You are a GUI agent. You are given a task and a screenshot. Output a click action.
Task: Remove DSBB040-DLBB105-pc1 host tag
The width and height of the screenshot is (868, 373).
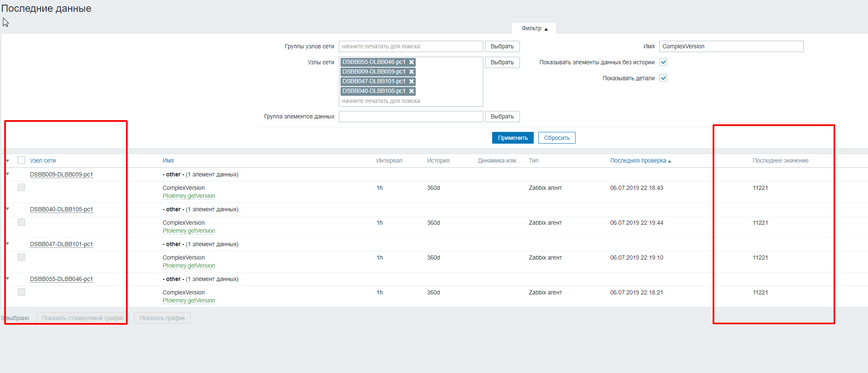pyautogui.click(x=412, y=91)
